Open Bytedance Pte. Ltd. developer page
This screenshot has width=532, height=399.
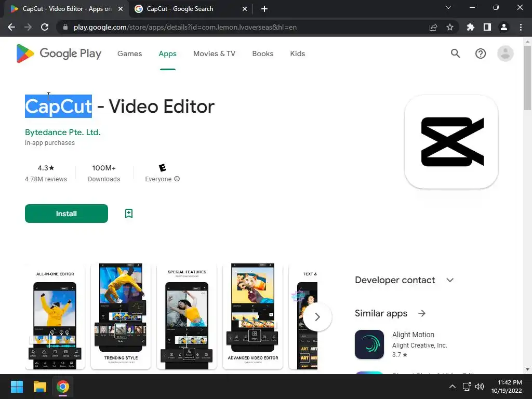click(63, 132)
